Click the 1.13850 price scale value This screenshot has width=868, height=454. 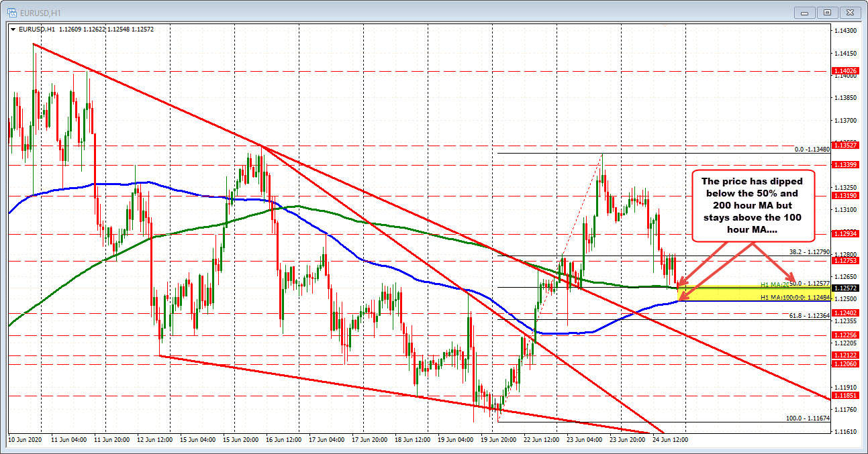coord(845,98)
